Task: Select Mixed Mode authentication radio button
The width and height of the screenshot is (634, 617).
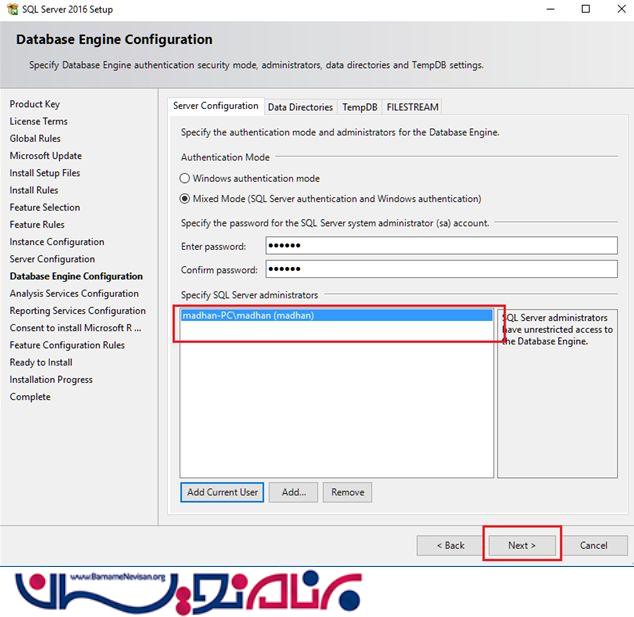Action: point(184,199)
